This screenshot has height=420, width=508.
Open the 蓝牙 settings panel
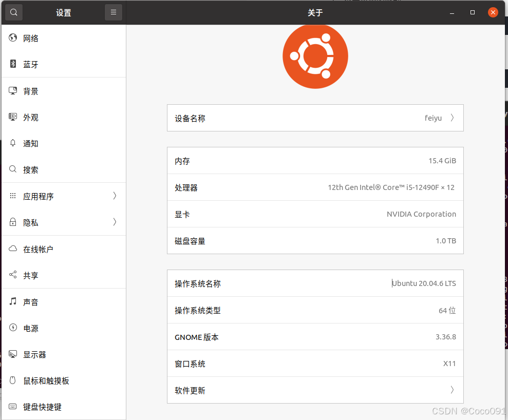coord(64,64)
